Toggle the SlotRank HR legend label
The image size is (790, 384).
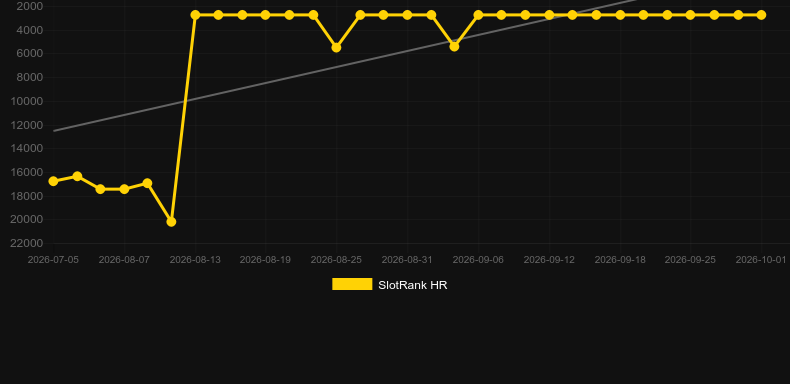tap(413, 285)
